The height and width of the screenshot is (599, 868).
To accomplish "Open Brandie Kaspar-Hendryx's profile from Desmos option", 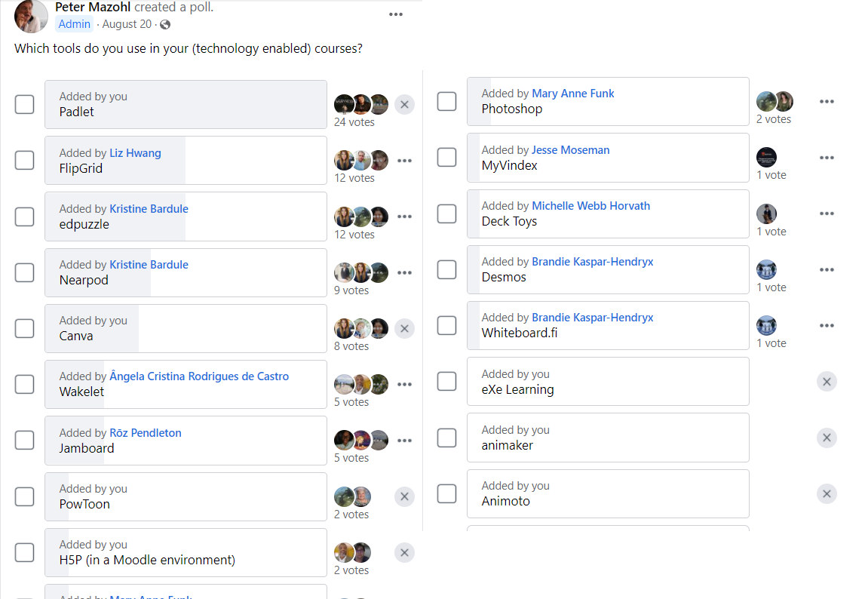I will click(592, 262).
